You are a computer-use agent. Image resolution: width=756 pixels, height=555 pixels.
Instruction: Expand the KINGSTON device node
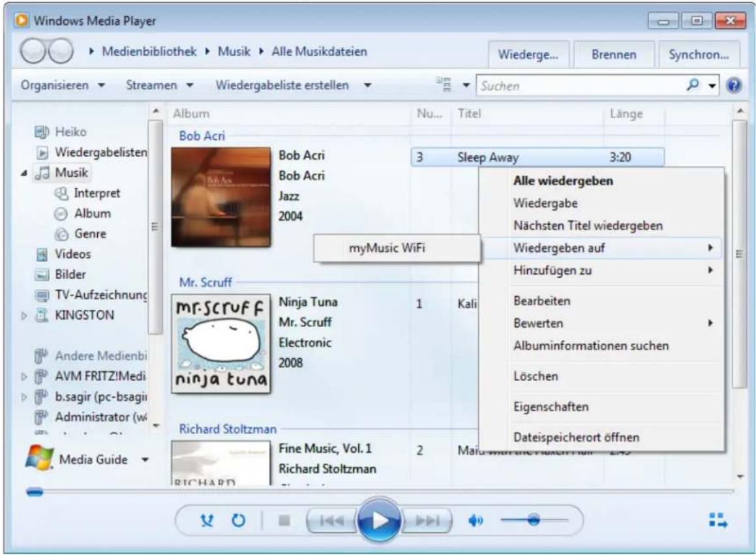tap(24, 316)
